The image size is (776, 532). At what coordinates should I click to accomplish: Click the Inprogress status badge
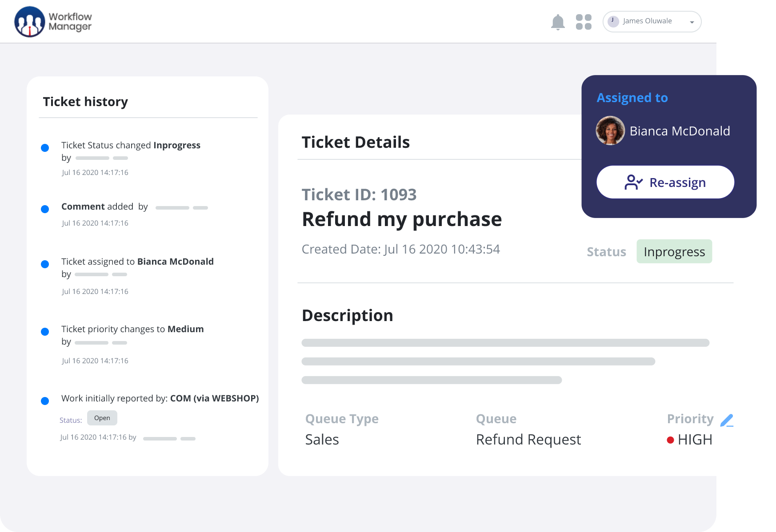[x=674, y=252]
